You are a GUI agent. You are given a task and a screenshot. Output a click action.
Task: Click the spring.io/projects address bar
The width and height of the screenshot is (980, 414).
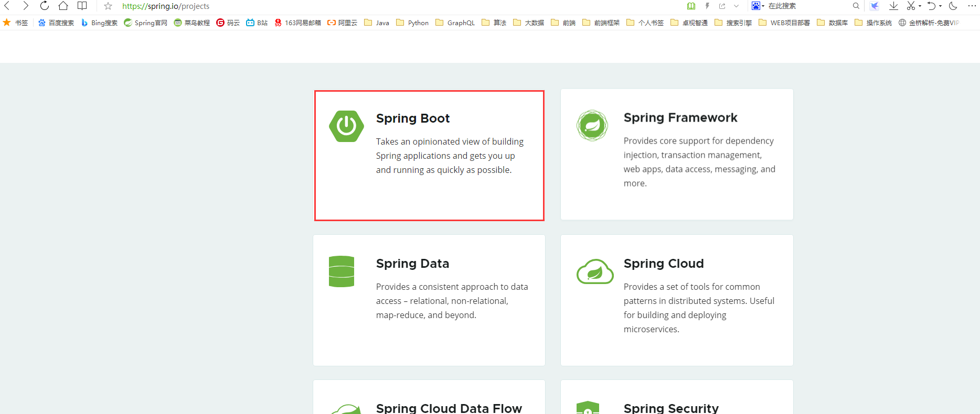tap(166, 6)
